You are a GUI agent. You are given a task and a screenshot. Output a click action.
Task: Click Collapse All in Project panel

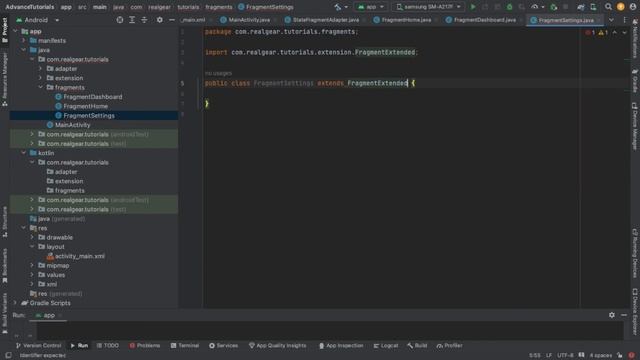(x=144, y=20)
